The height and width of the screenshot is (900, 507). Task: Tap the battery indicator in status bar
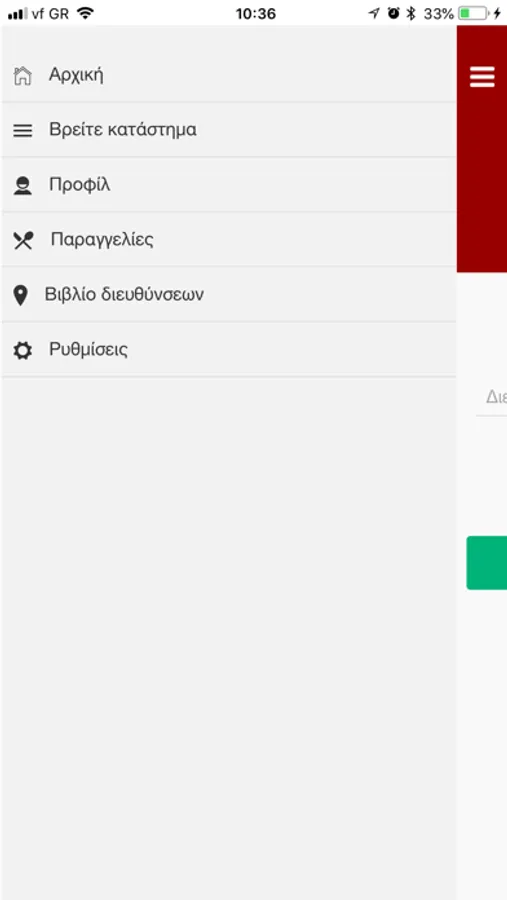pos(473,13)
